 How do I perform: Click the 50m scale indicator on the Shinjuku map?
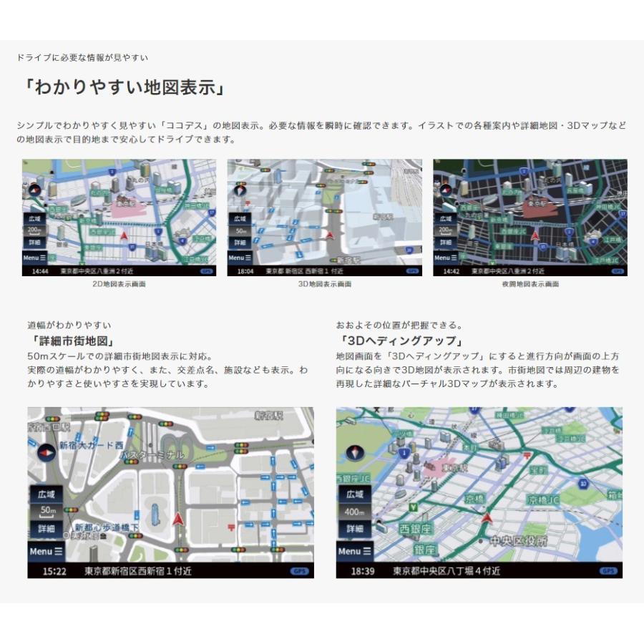click(x=47, y=511)
